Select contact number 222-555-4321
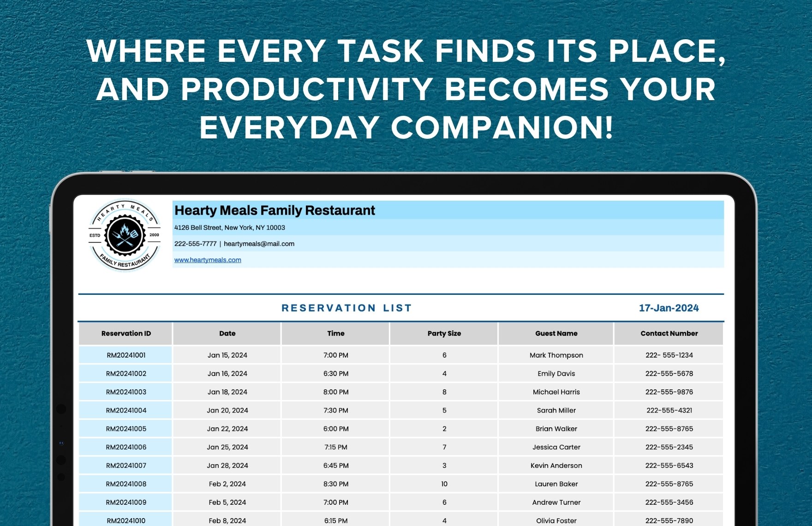 click(669, 410)
